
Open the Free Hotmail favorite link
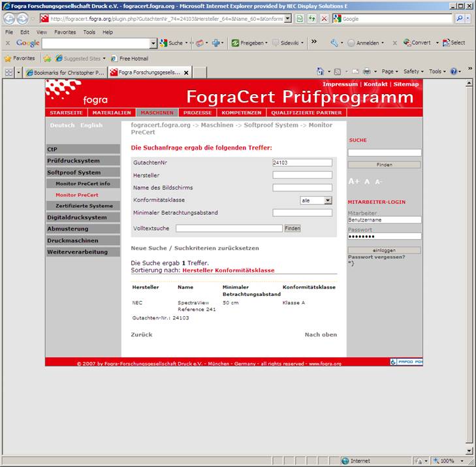pos(129,59)
